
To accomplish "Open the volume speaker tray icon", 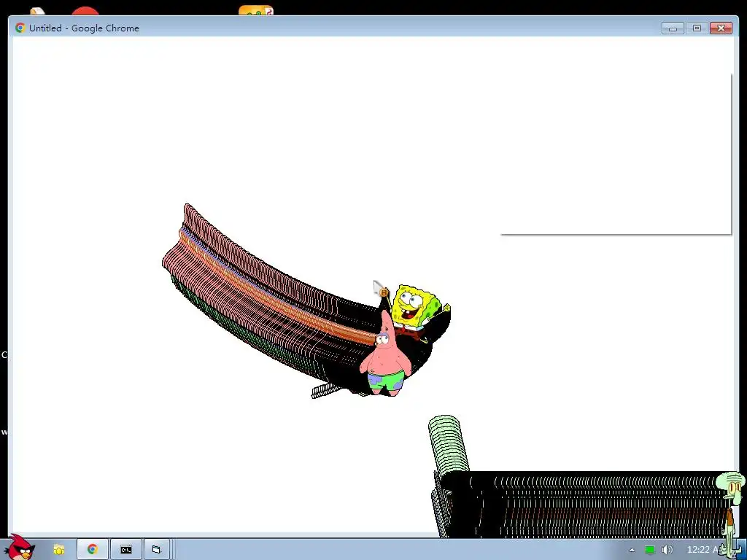I will (x=667, y=550).
